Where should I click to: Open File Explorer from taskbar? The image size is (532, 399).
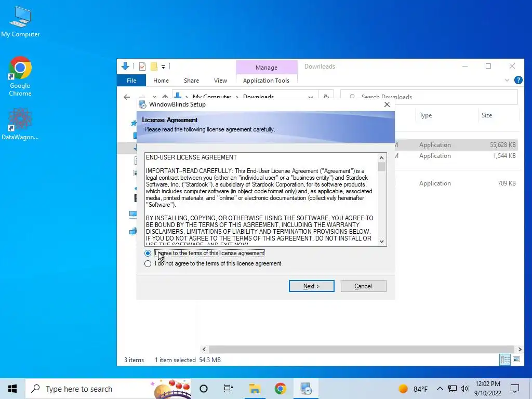coord(255,389)
